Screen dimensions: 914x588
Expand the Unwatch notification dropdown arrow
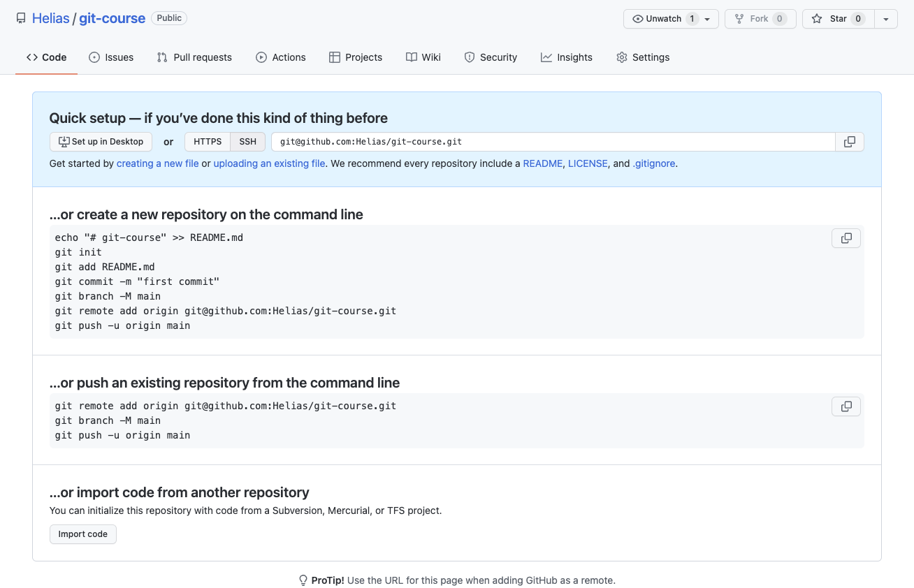(x=708, y=20)
